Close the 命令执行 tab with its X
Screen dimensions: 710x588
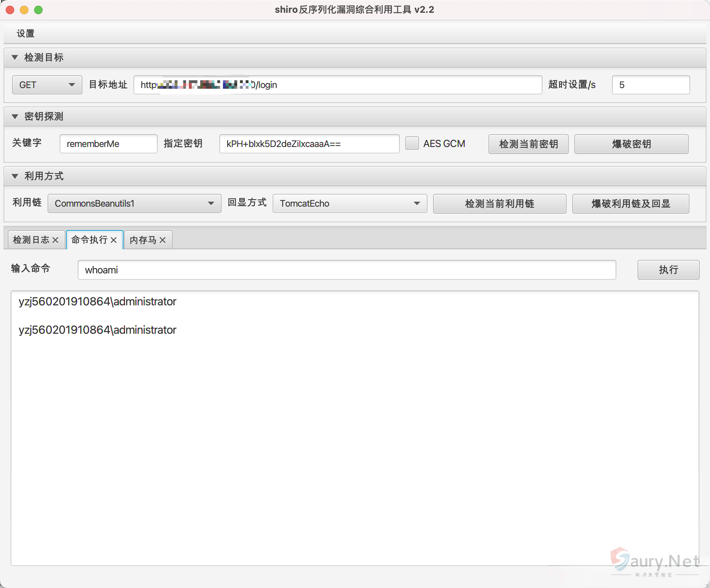point(114,240)
